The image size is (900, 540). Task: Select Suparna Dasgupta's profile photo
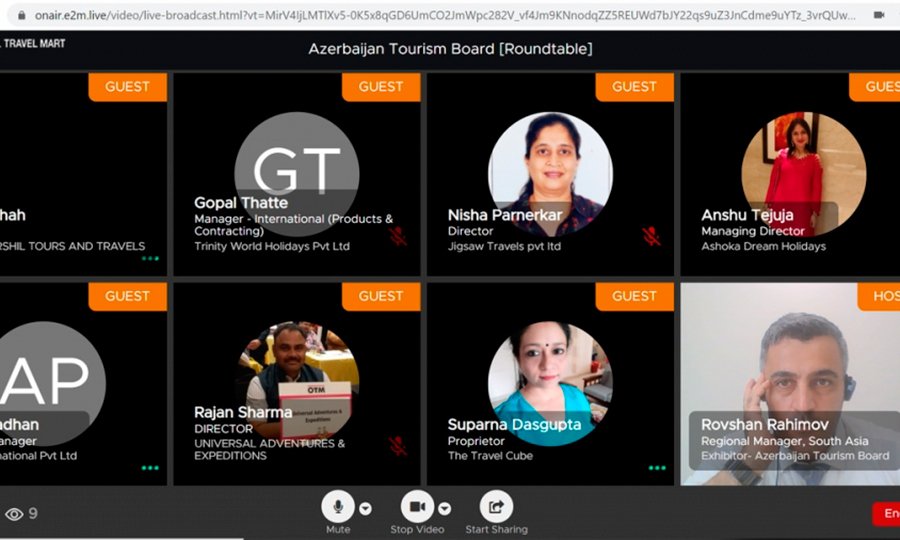click(550, 383)
